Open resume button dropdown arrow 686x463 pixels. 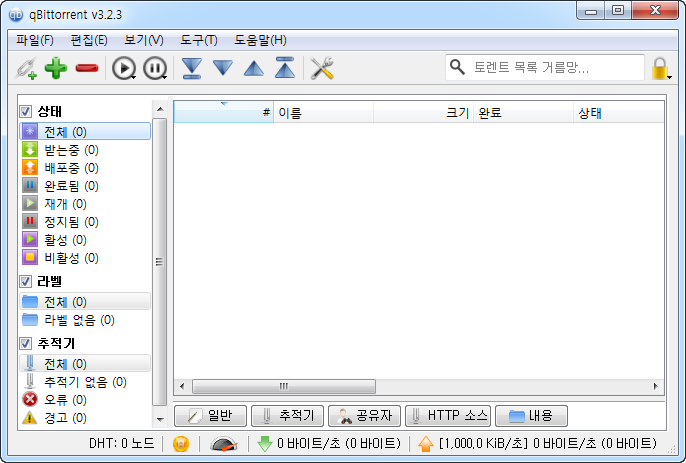[133, 78]
